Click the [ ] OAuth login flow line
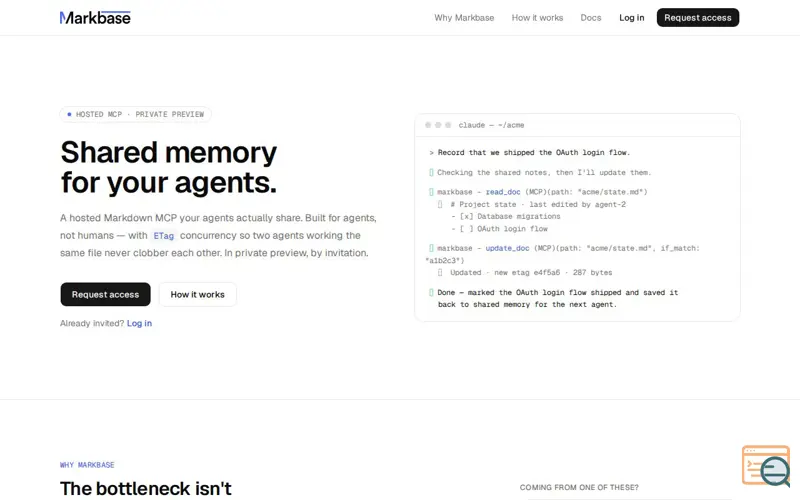The height and width of the screenshot is (500, 800). tap(499, 229)
